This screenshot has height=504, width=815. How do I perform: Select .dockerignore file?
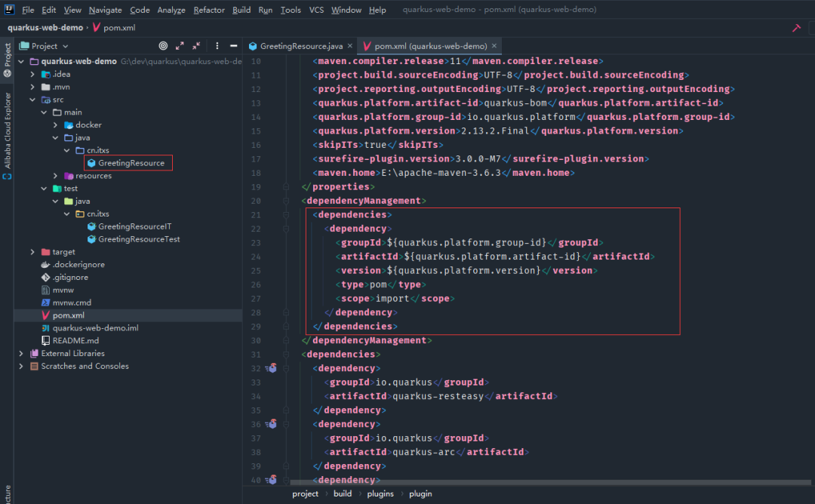pyautogui.click(x=78, y=265)
